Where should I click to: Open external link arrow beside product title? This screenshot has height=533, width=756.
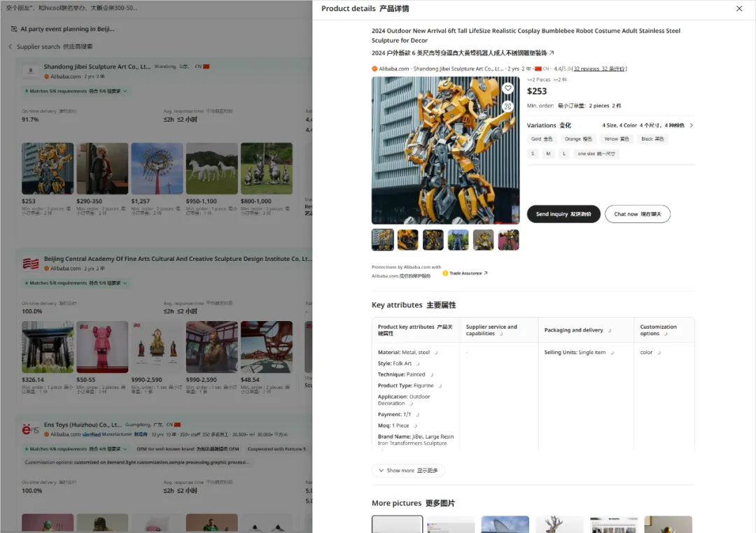tap(552, 53)
